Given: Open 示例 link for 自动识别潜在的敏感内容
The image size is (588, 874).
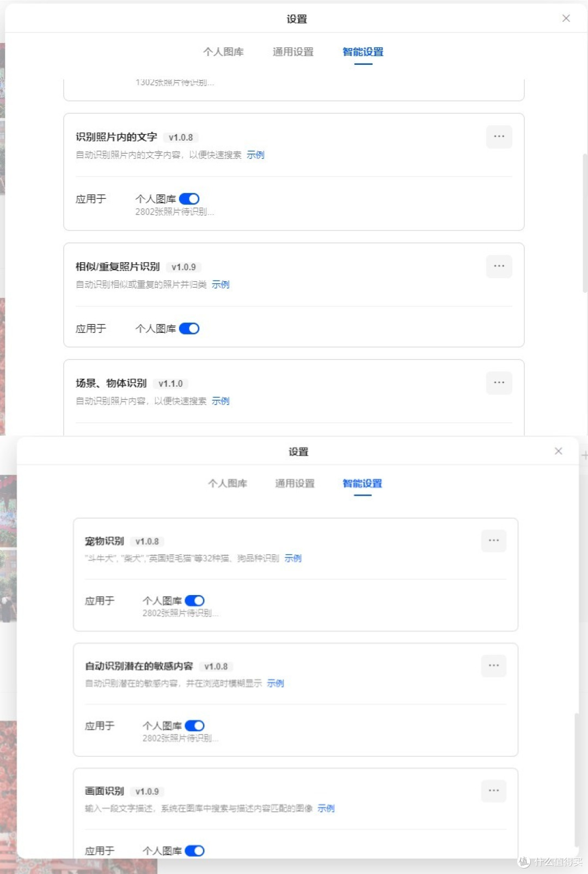Looking at the screenshot, I should (275, 683).
